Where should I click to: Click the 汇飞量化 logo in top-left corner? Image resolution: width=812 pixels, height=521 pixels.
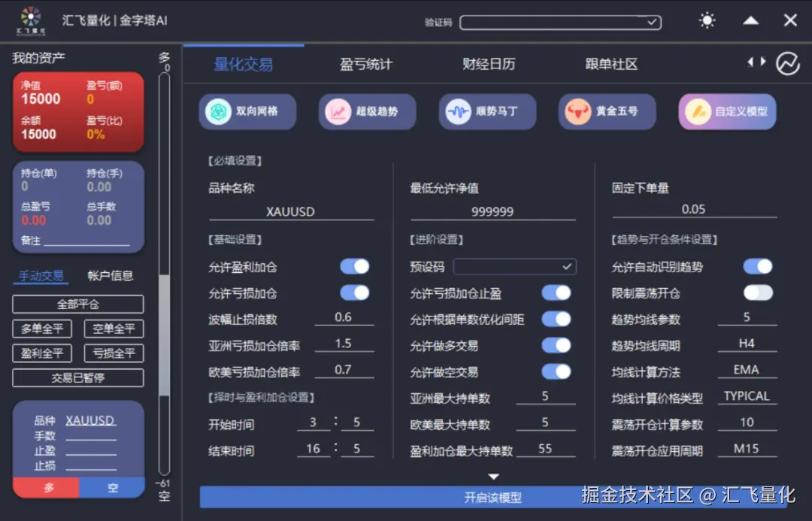(29, 20)
